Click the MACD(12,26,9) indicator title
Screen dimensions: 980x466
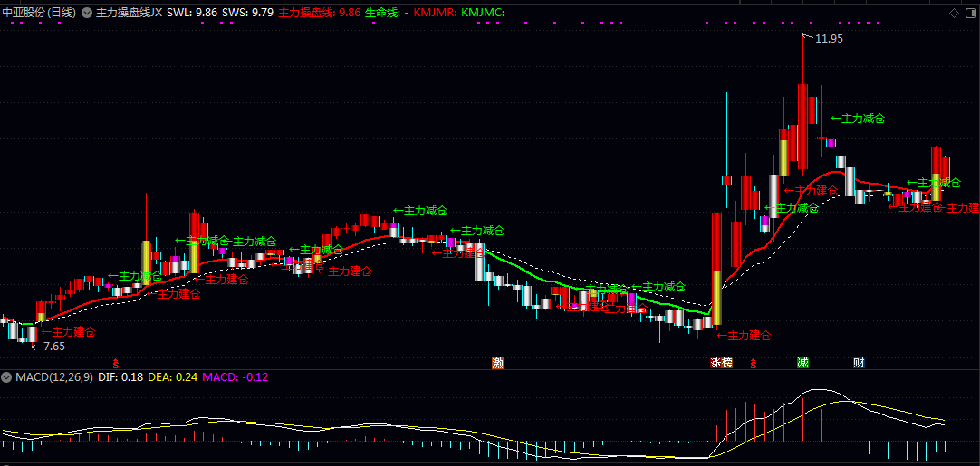click(x=54, y=377)
